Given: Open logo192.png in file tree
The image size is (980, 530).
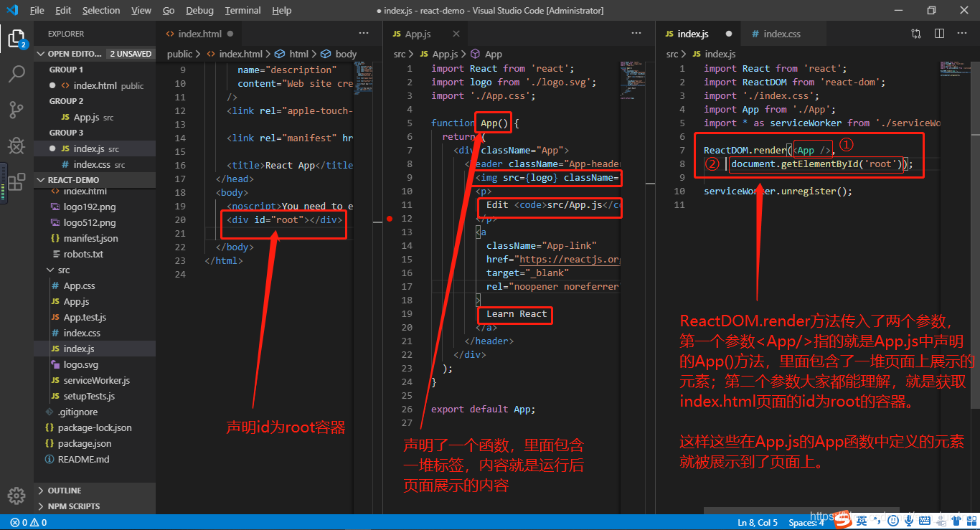Looking at the screenshot, I should pos(95,207).
